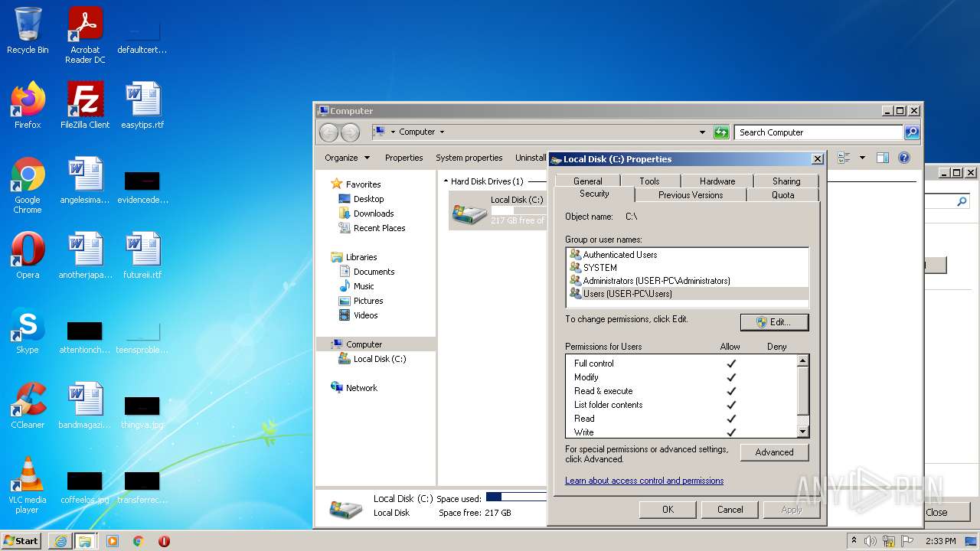The width and height of the screenshot is (980, 551).
Task: Open CCleaner desktop shortcut
Action: [x=28, y=406]
